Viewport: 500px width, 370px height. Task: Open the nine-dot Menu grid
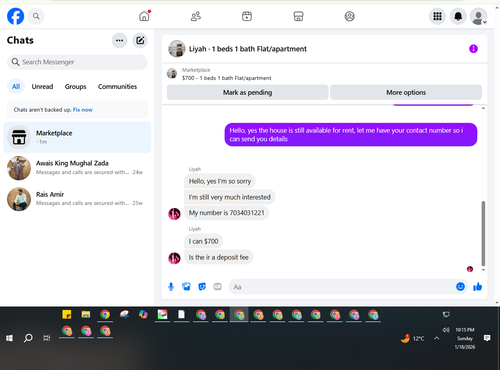point(437,16)
